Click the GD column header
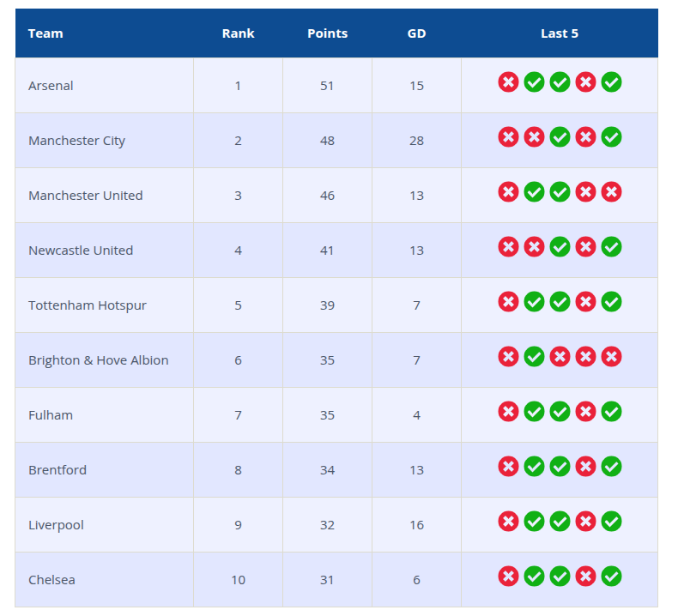The height and width of the screenshot is (616, 678). pos(416,33)
